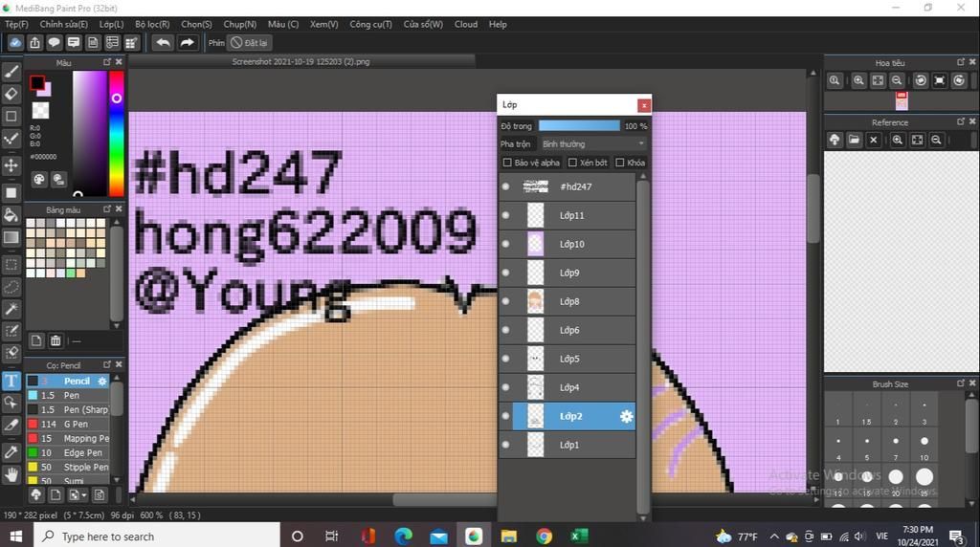Viewport: 980px width, 547px height.
Task: Hide the Lớp5 layer
Action: (505, 359)
